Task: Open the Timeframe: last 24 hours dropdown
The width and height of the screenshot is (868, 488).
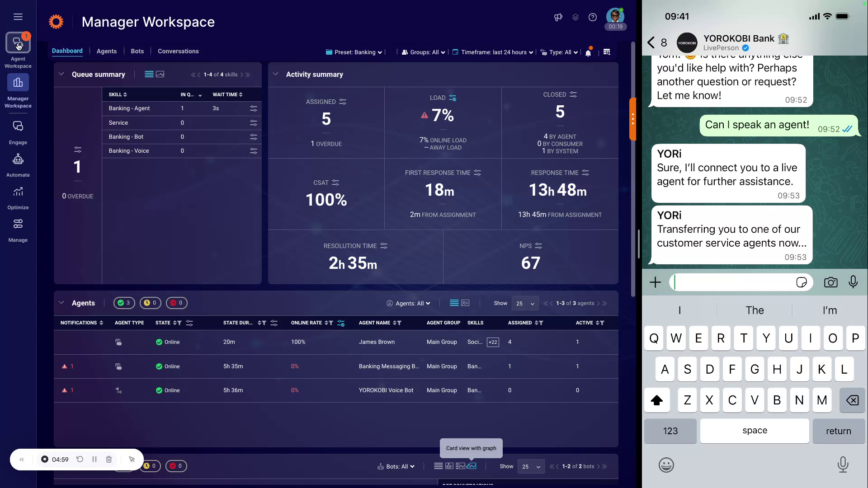Action: click(493, 52)
